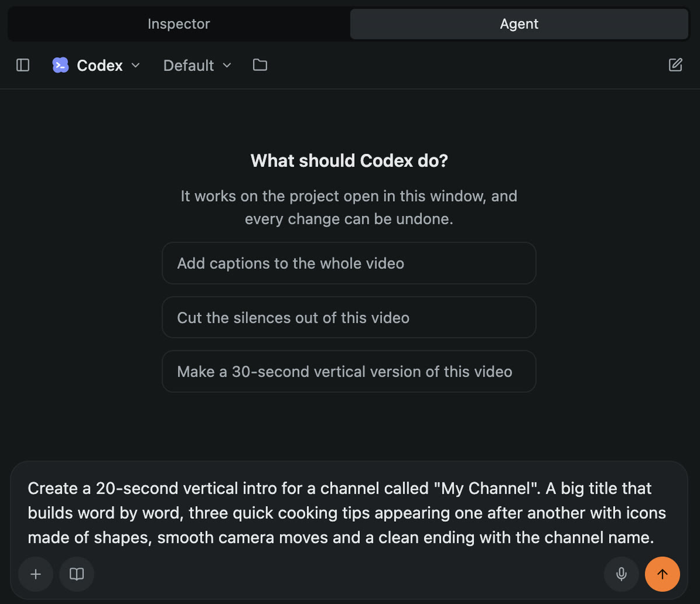Choose 'Cut the silences out of this video'
The width and height of the screenshot is (700, 604).
349,317
